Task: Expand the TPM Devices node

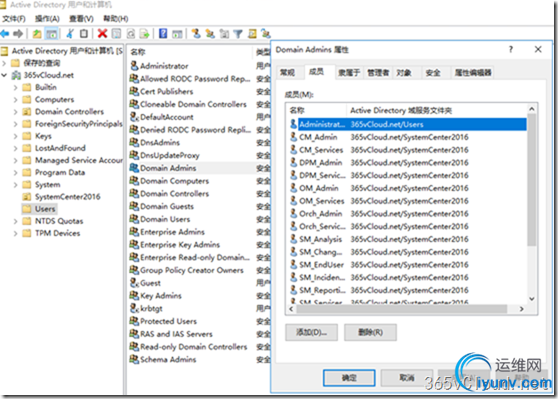Action: coord(15,233)
